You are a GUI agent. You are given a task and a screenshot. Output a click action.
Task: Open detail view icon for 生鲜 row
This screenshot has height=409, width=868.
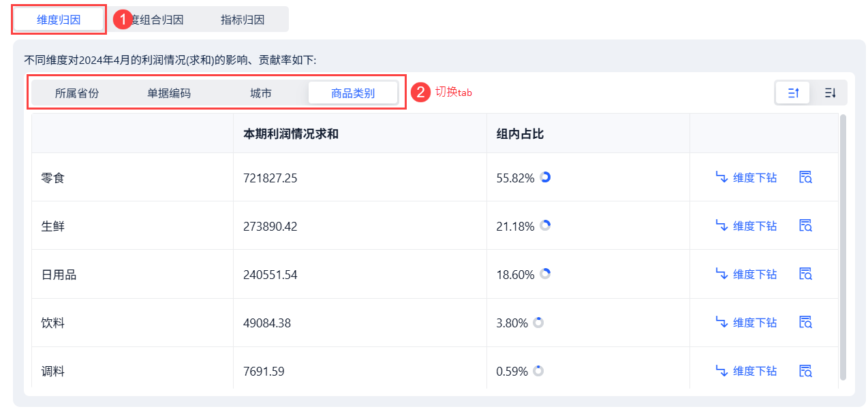point(805,226)
